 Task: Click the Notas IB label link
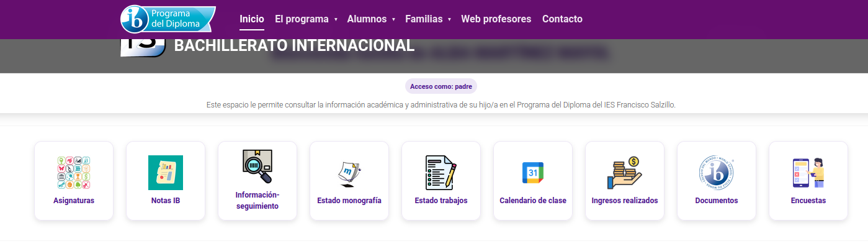coord(166,201)
